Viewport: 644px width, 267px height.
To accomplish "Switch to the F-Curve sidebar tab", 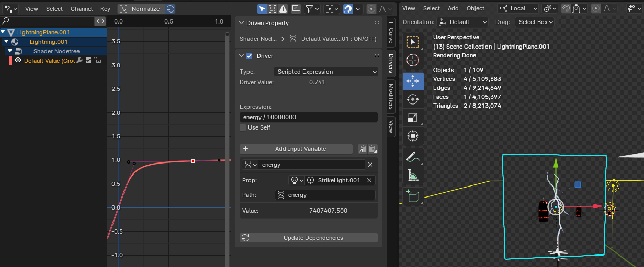I will pos(391,32).
